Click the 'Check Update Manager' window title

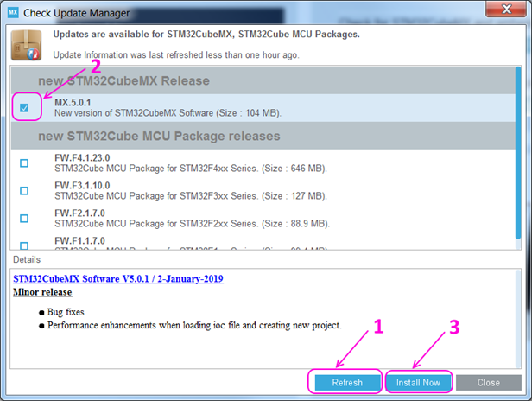pyautogui.click(x=76, y=13)
